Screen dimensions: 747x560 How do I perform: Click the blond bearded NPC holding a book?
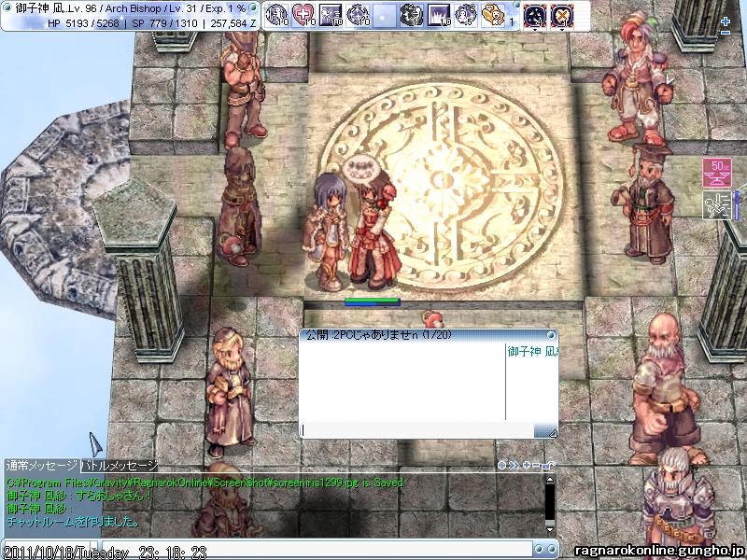(x=229, y=391)
